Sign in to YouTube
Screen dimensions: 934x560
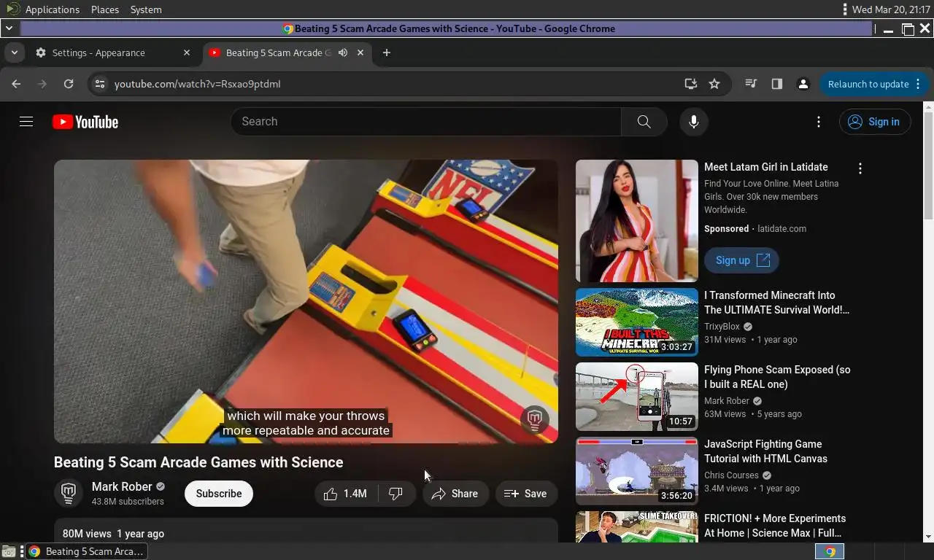pos(875,122)
